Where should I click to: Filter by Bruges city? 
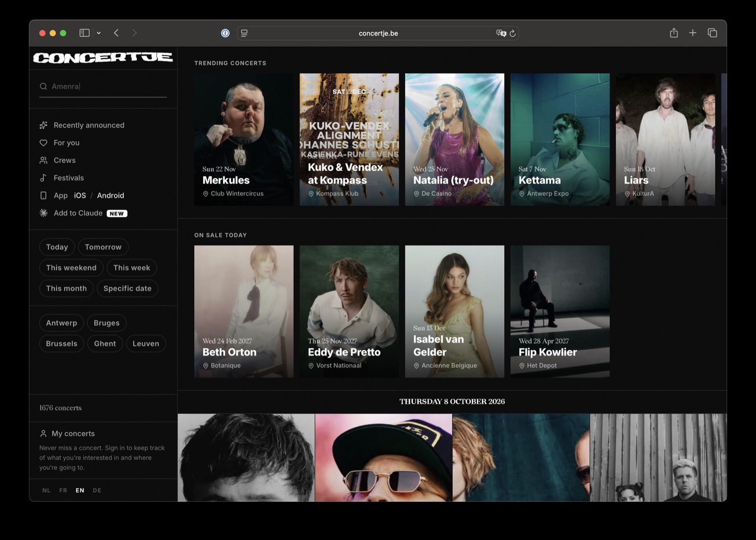[x=107, y=323]
